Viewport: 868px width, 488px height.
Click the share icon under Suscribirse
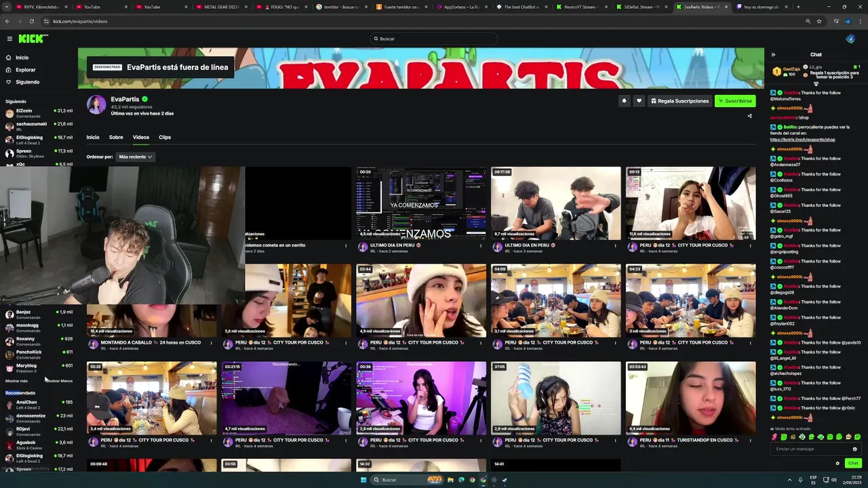click(x=749, y=116)
